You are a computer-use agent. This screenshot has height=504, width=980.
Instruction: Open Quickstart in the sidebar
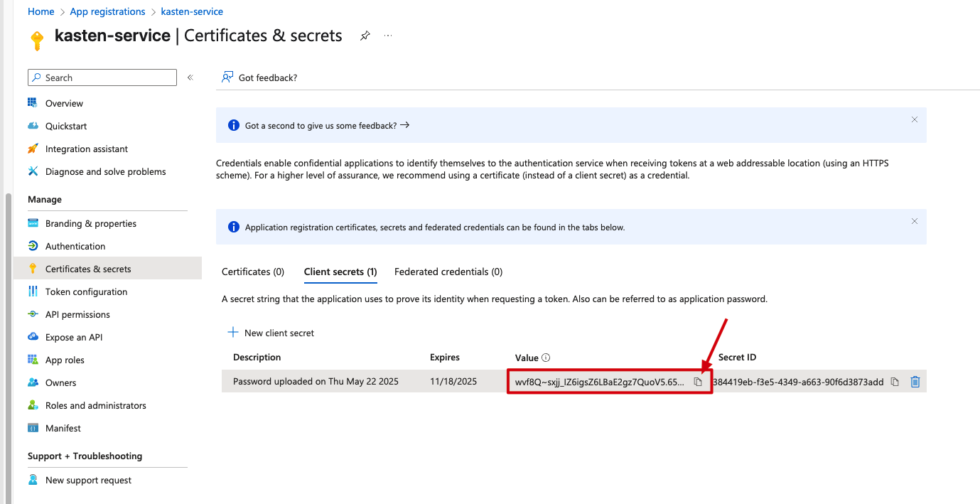tap(66, 126)
